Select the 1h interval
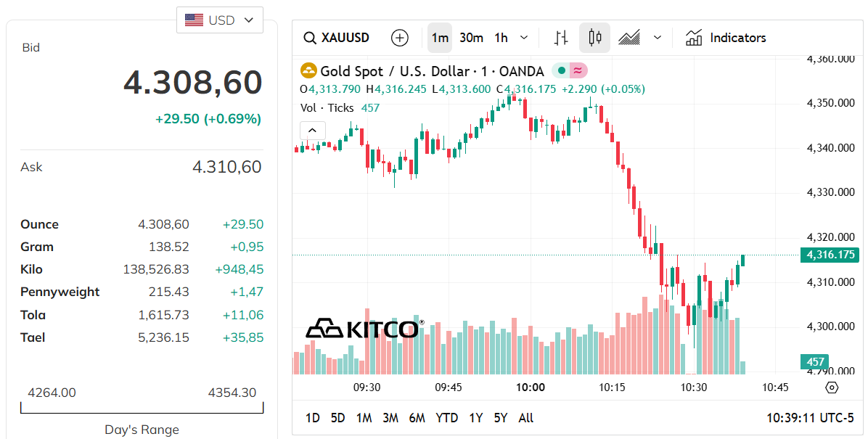The image size is (868, 439). [501, 38]
